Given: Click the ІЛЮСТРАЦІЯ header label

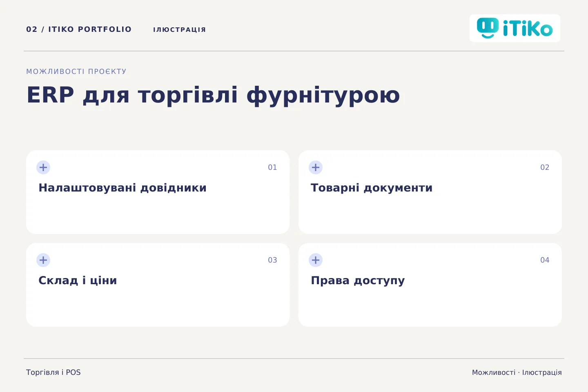Looking at the screenshot, I should coord(180,29).
